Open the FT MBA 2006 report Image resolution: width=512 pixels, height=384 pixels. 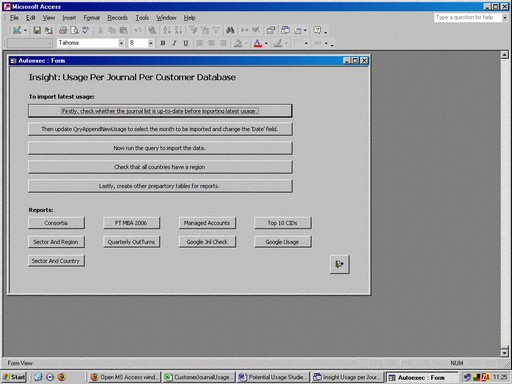tap(131, 223)
